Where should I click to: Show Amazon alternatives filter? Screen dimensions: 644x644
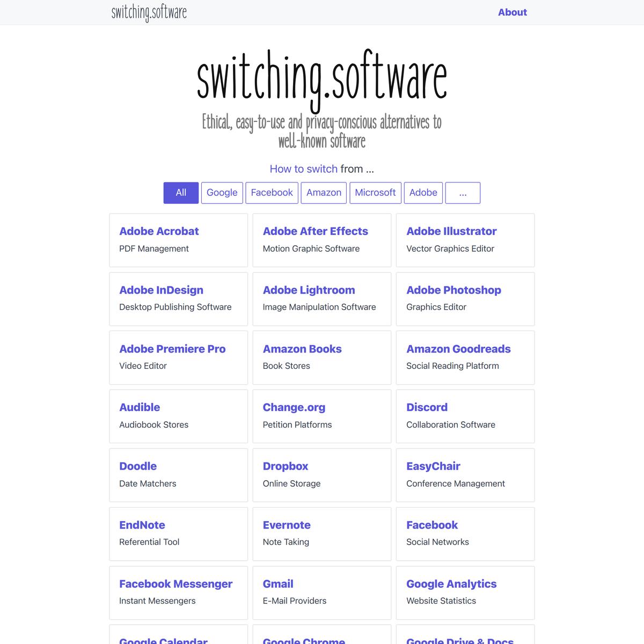(x=324, y=193)
